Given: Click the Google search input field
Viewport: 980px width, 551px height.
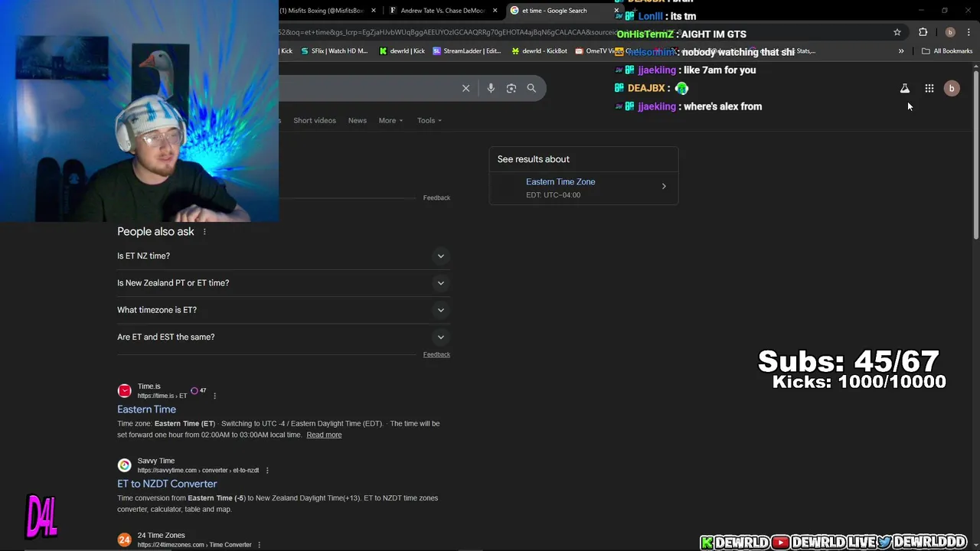Looking at the screenshot, I should (x=367, y=88).
